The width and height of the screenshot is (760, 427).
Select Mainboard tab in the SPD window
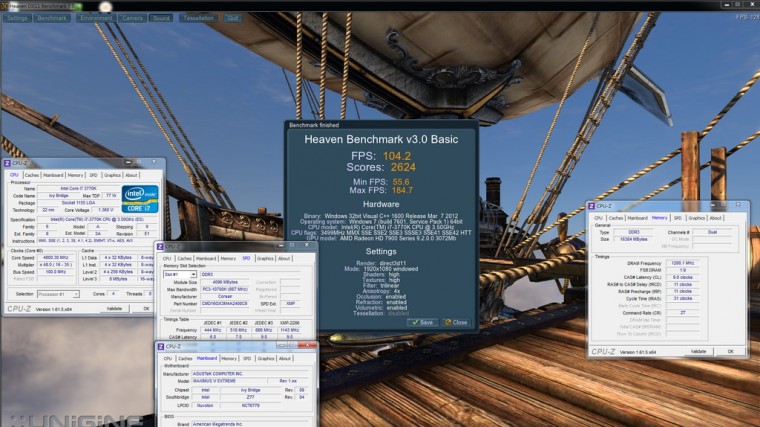coord(206,258)
